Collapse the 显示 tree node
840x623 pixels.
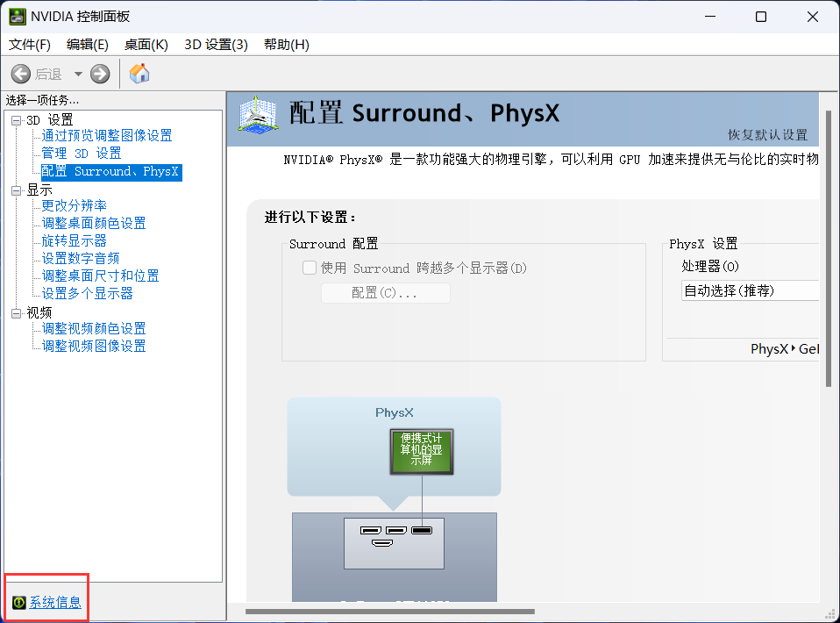pyautogui.click(x=17, y=190)
